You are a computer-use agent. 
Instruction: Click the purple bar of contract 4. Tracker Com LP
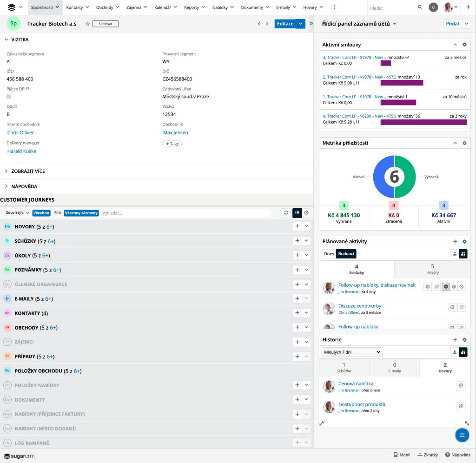(423, 122)
